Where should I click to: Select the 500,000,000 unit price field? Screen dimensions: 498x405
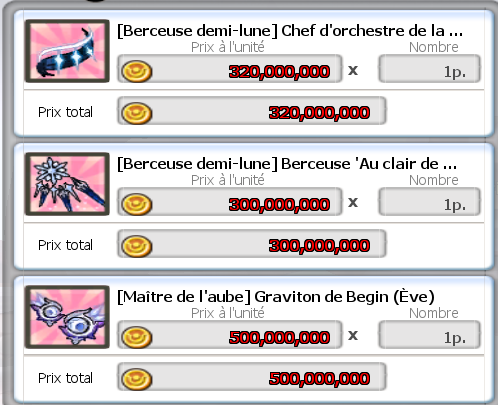click(230, 335)
